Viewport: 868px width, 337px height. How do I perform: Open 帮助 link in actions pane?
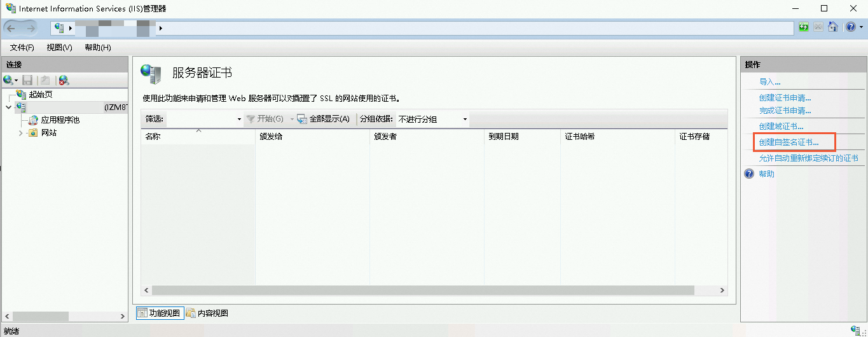[766, 174]
